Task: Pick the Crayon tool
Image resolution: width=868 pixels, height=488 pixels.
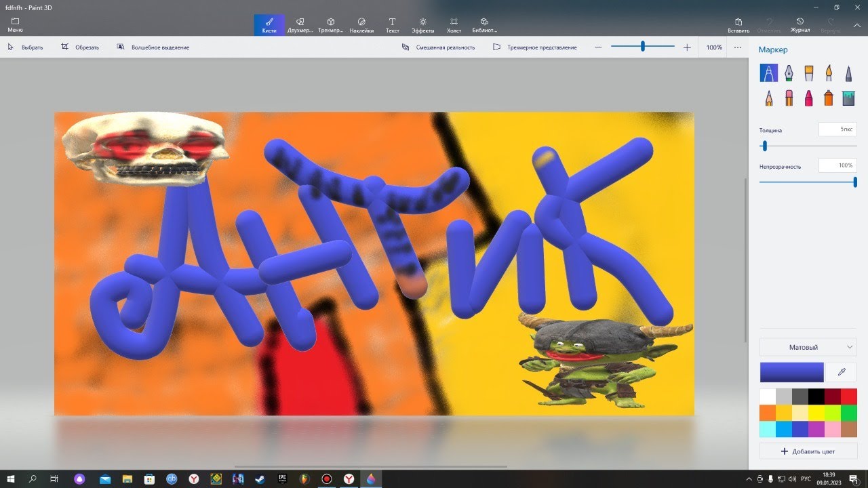Action: pyautogui.click(x=808, y=98)
